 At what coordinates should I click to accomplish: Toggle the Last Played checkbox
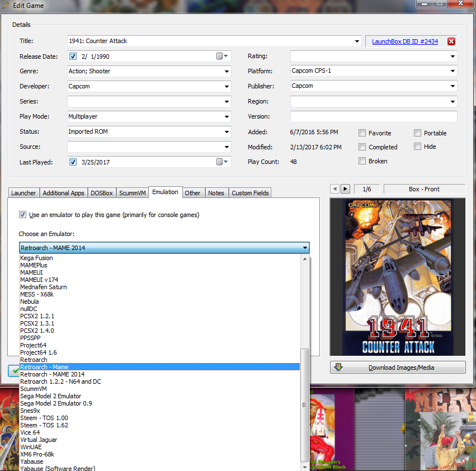[73, 162]
